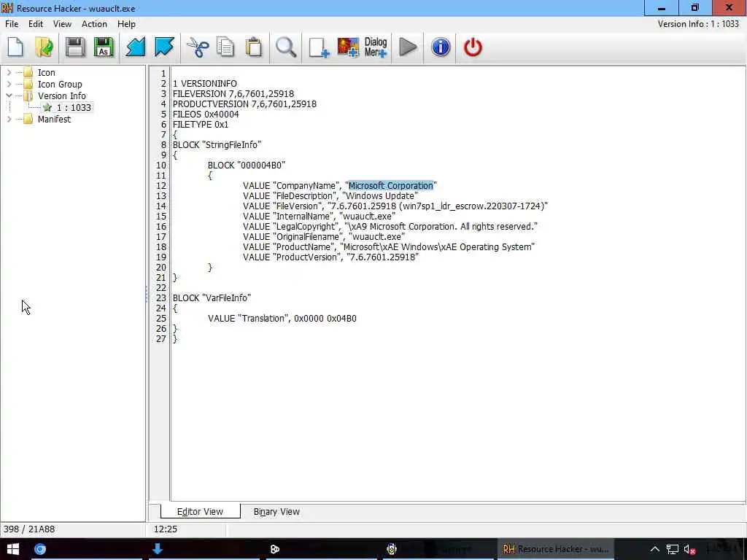The height and width of the screenshot is (560, 747).
Task: Open a file with the folder icon
Action: click(44, 47)
